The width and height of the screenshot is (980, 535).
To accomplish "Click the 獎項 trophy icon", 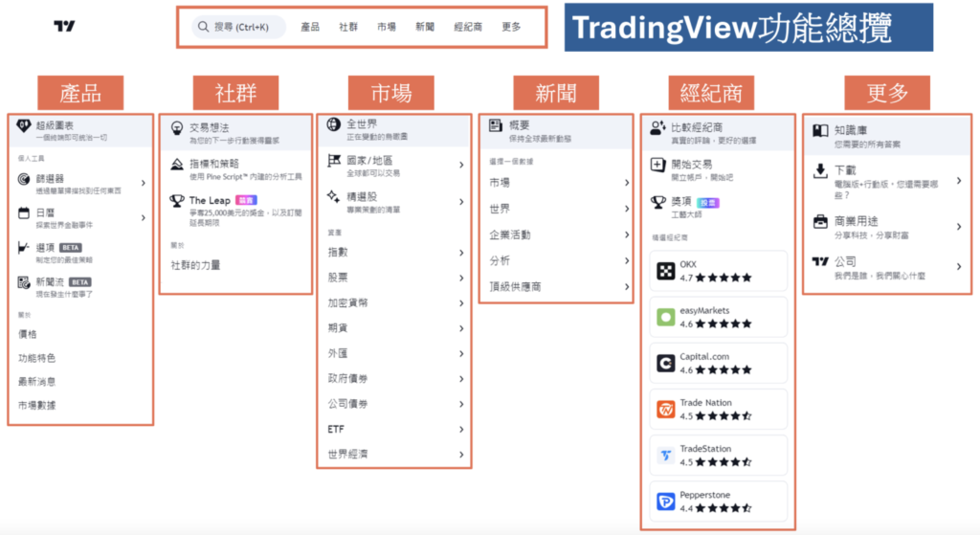I will pos(658,202).
